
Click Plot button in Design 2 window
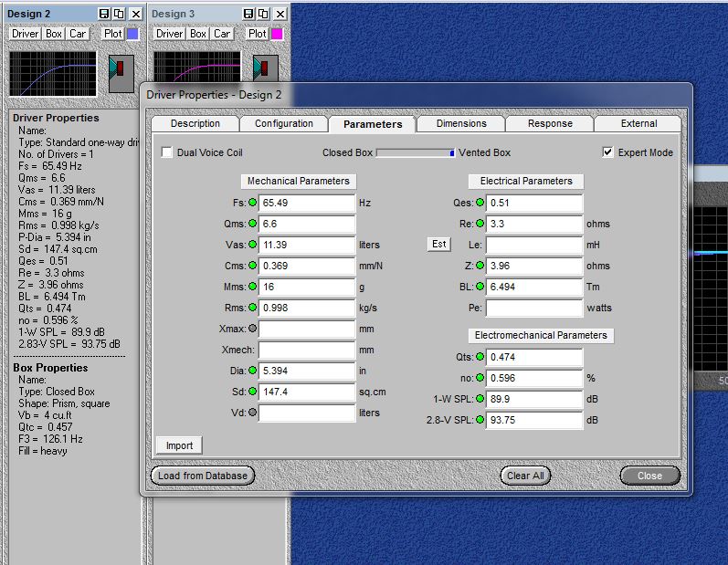click(113, 34)
